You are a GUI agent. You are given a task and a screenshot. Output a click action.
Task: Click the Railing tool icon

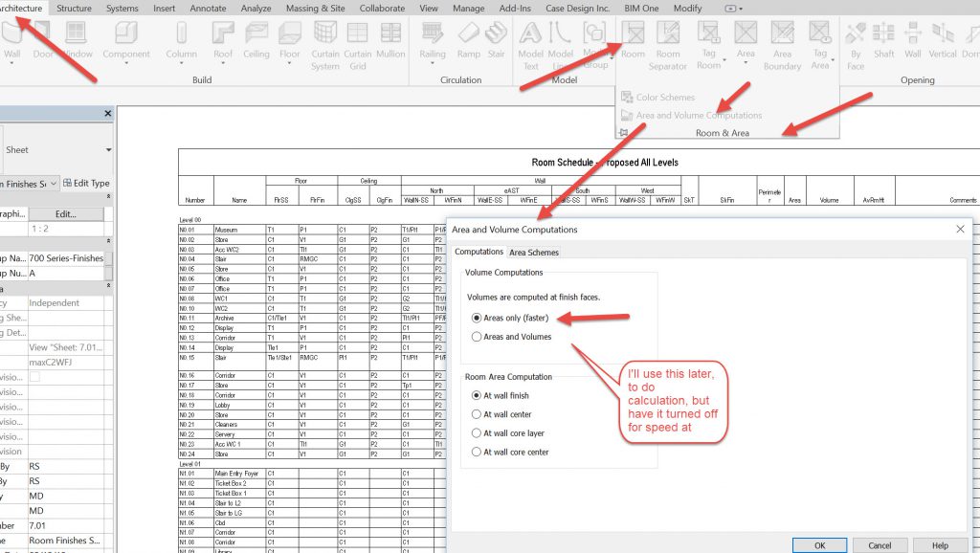click(433, 41)
